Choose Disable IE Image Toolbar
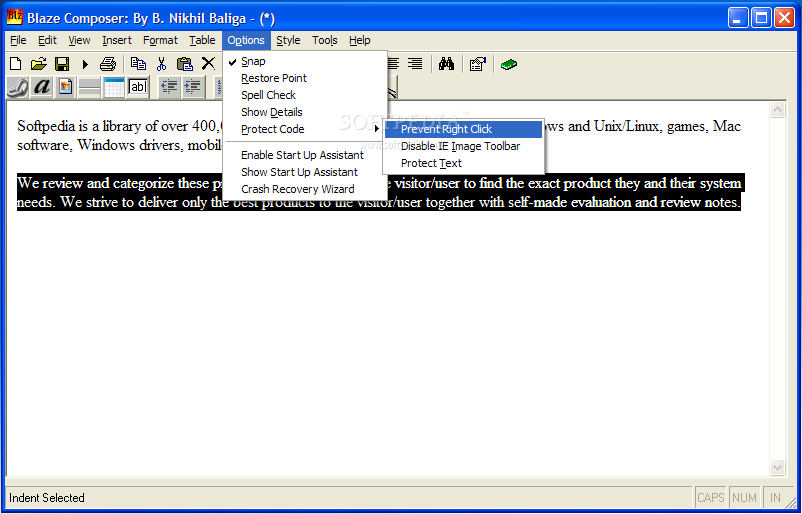Viewport: 802px width, 514px height. click(x=463, y=146)
